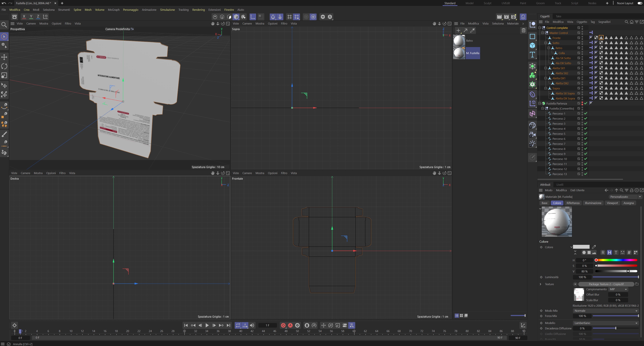Screen dimensions: 644x346
Task: Toggle the Nuovi Layout switch
Action: coord(639,3)
